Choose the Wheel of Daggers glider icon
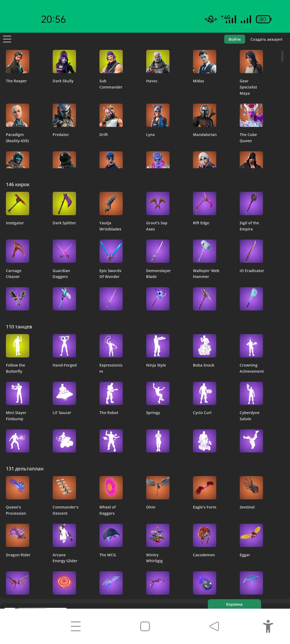 pyautogui.click(x=111, y=488)
